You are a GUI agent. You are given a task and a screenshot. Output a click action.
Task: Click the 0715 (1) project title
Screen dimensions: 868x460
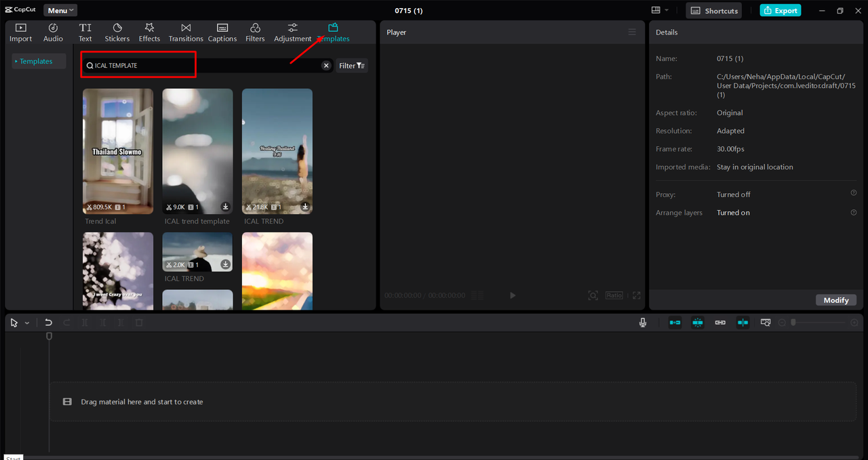(409, 10)
